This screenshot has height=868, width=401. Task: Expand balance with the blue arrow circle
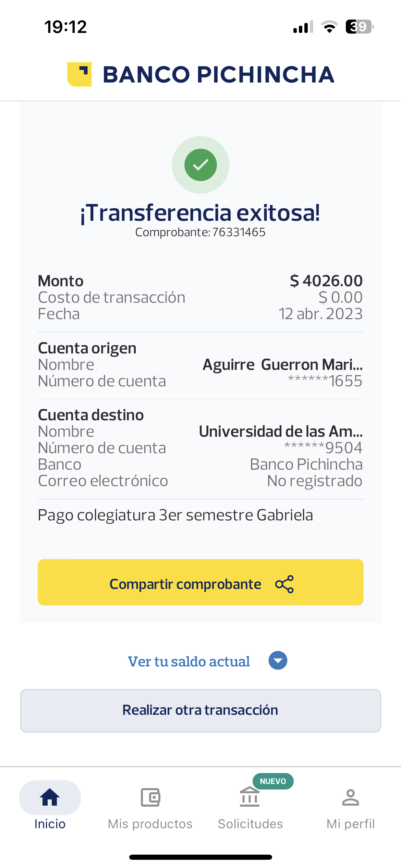[x=278, y=661]
